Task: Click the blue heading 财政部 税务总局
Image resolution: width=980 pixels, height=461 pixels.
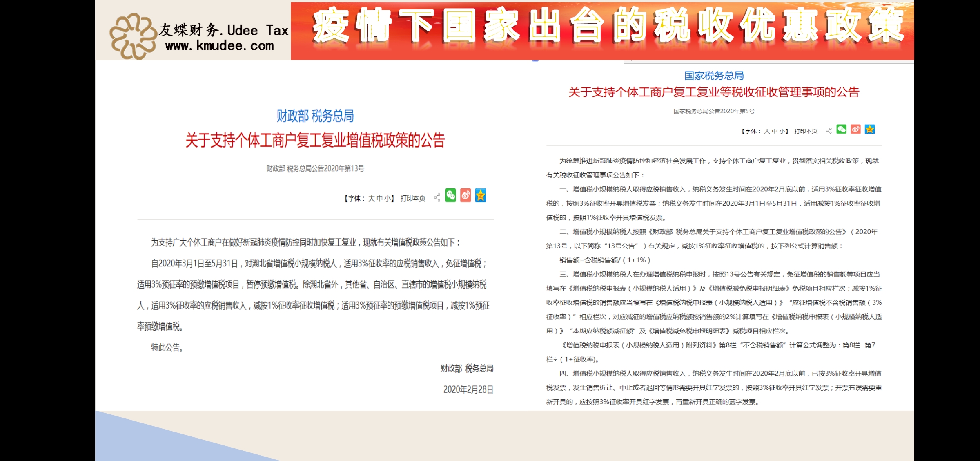Action: click(315, 116)
